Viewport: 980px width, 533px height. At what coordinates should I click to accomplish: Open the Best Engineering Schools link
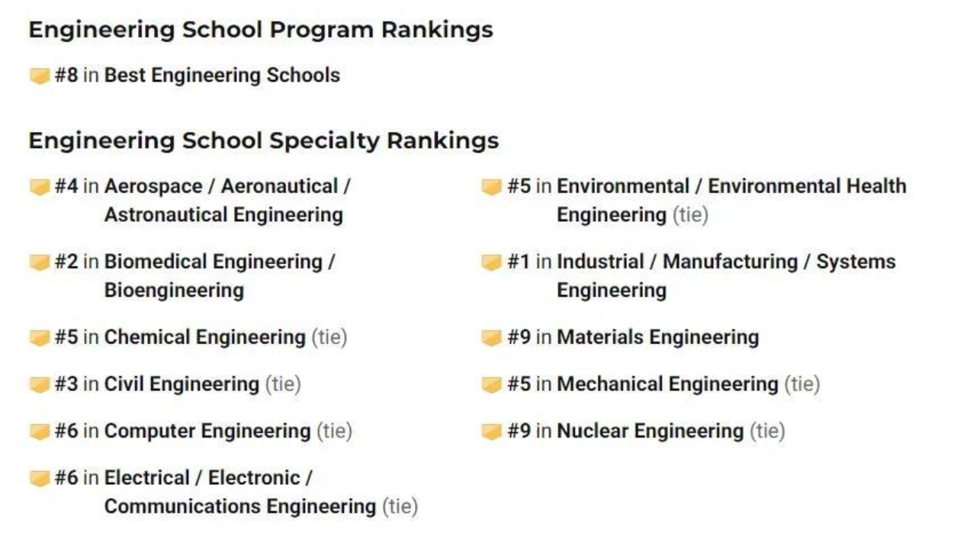(x=222, y=75)
